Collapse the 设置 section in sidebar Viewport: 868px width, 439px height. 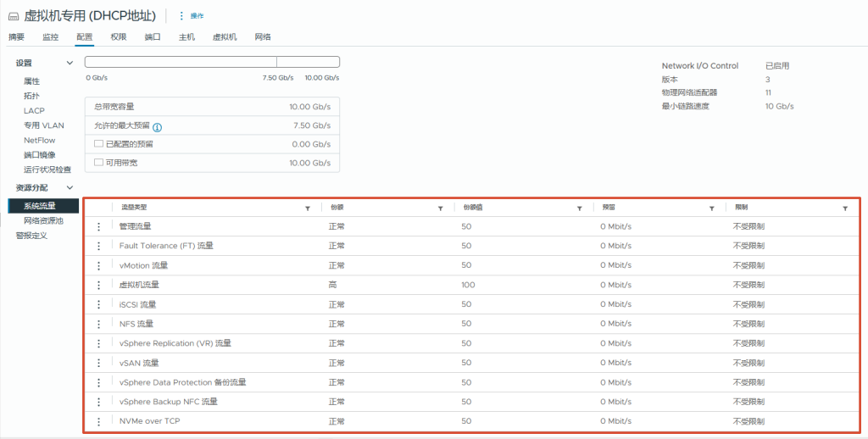[70, 63]
